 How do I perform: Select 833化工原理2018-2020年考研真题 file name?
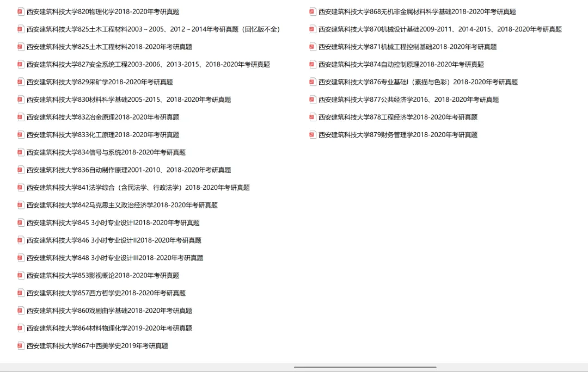(103, 135)
